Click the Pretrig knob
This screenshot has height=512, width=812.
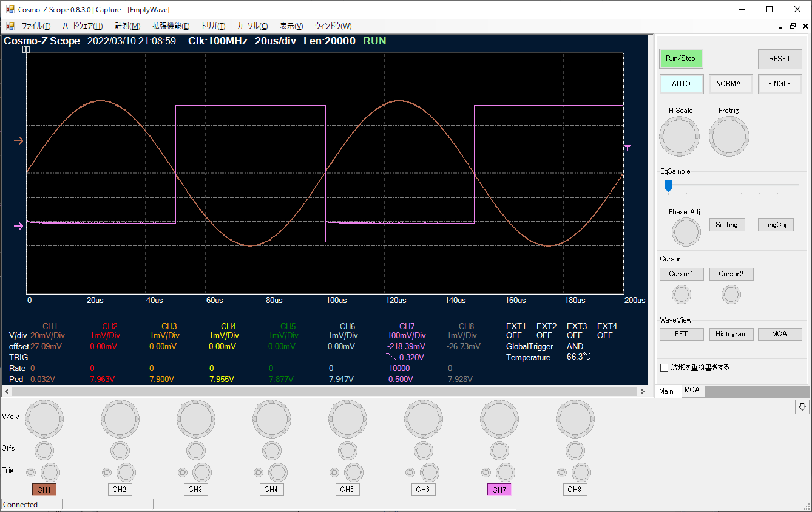point(729,137)
